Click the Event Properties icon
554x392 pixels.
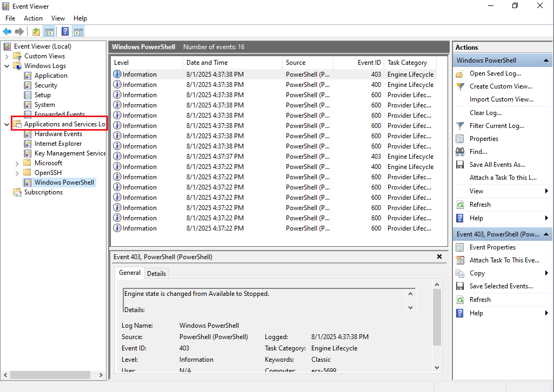(459, 247)
